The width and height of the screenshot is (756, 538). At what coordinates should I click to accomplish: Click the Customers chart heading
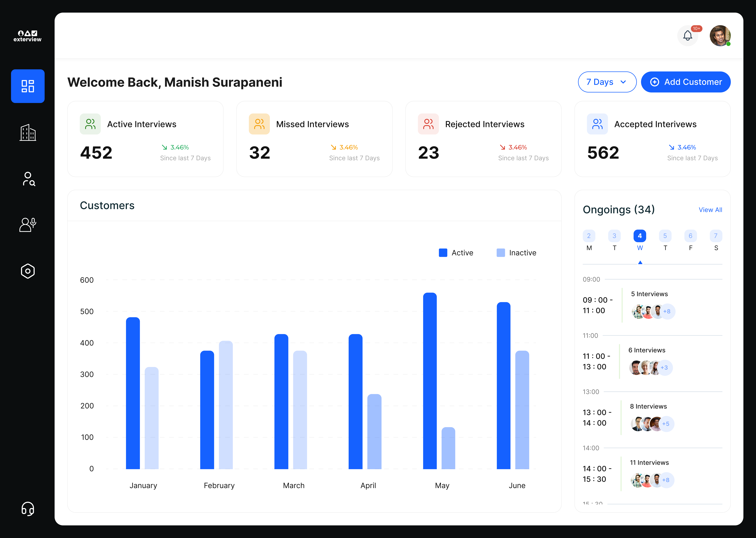coord(107,205)
